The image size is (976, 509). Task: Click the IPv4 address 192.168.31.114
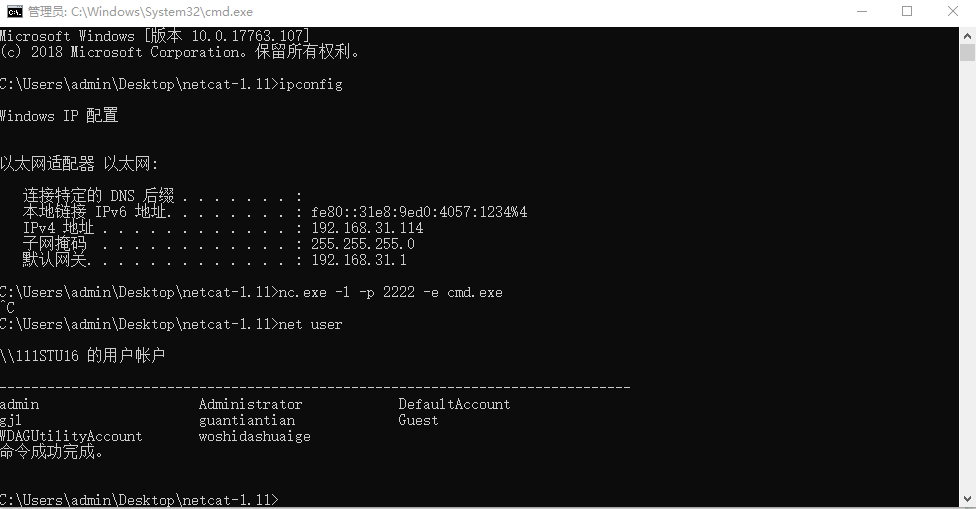[367, 228]
